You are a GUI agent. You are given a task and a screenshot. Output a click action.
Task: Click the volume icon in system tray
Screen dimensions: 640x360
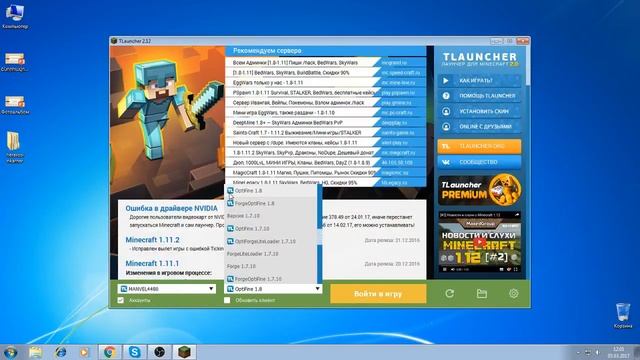598,352
